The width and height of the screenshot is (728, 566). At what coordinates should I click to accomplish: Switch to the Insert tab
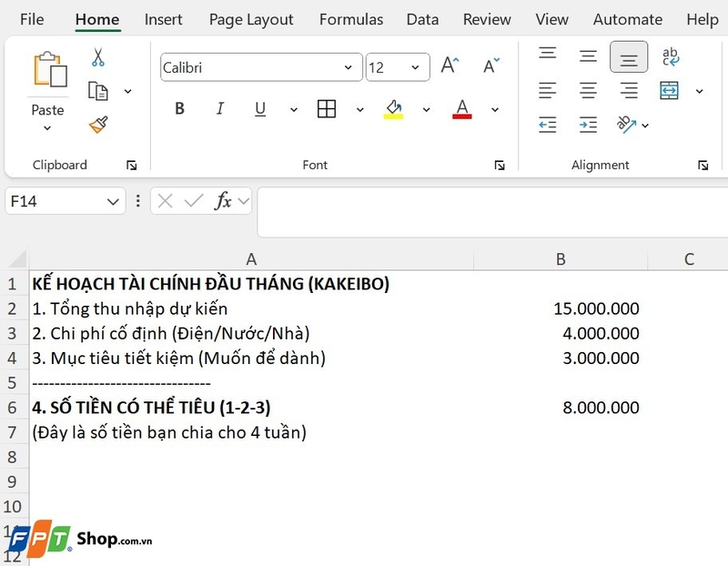pos(164,19)
